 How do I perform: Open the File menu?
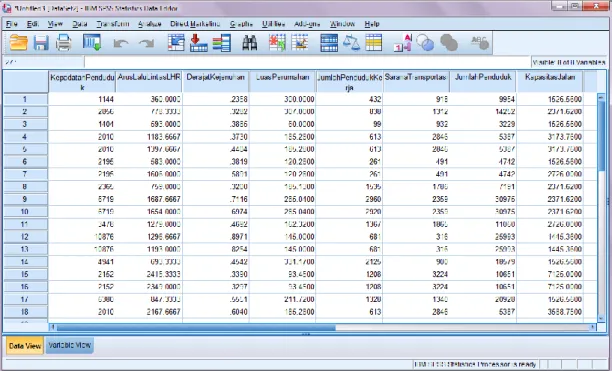(12, 24)
